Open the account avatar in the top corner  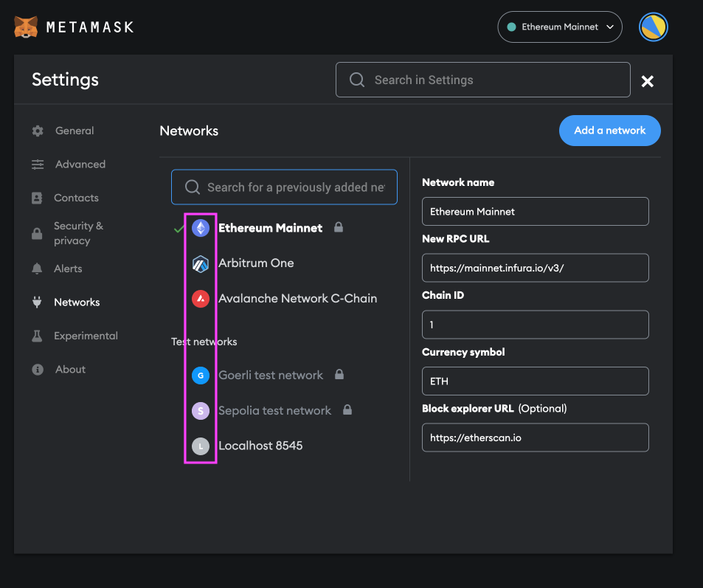click(652, 27)
